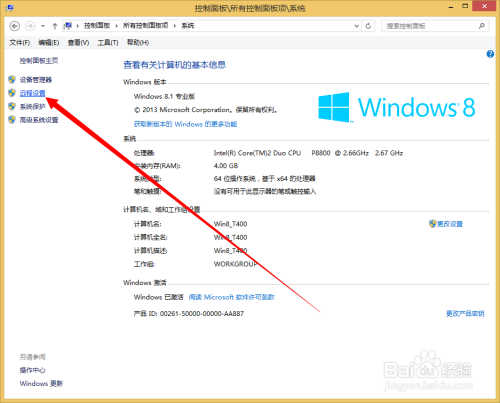
Task: Click 更改产品密钥 link
Action: (x=465, y=314)
